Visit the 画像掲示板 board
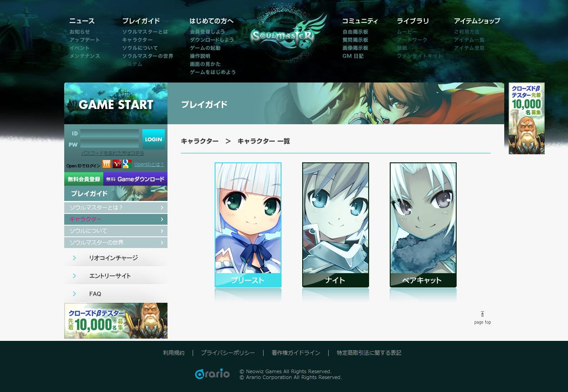 355,48
